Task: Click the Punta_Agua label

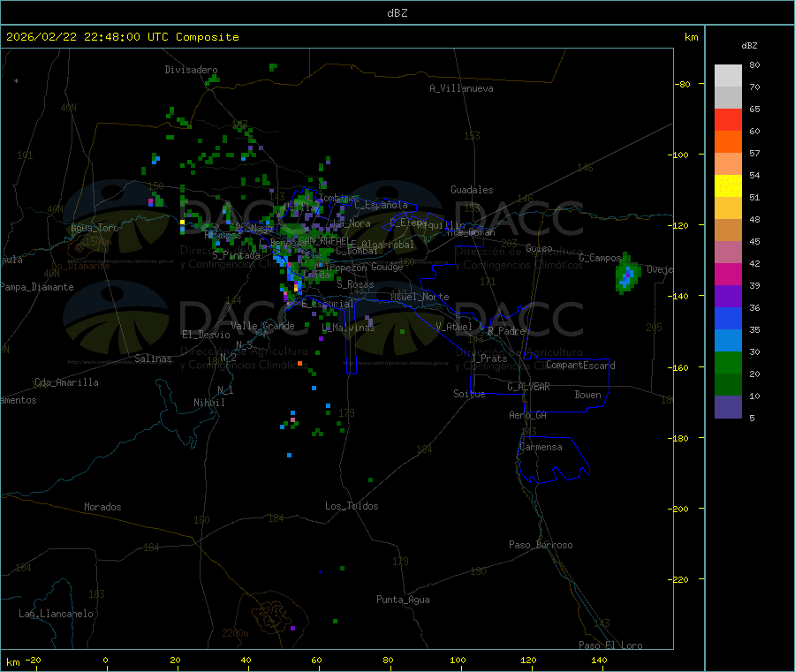Action: click(x=403, y=600)
